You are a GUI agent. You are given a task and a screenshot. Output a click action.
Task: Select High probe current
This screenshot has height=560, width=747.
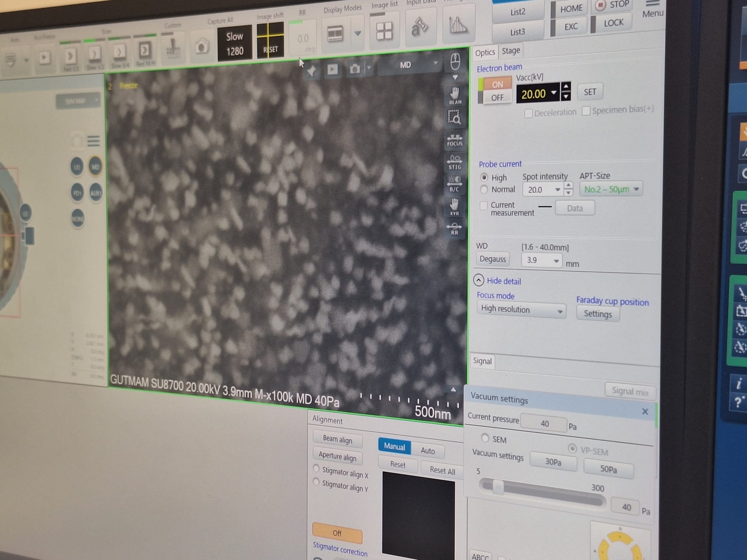point(484,177)
